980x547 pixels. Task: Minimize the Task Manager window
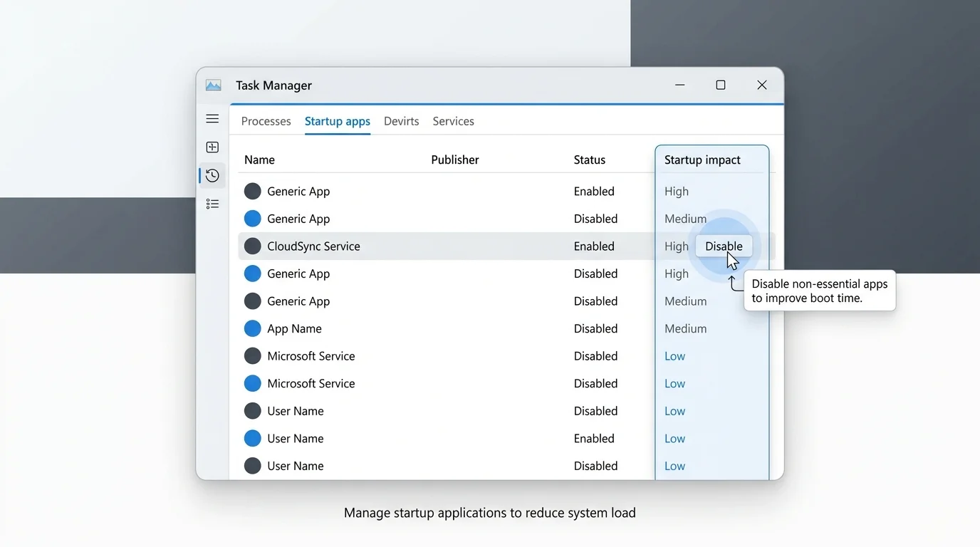[679, 85]
